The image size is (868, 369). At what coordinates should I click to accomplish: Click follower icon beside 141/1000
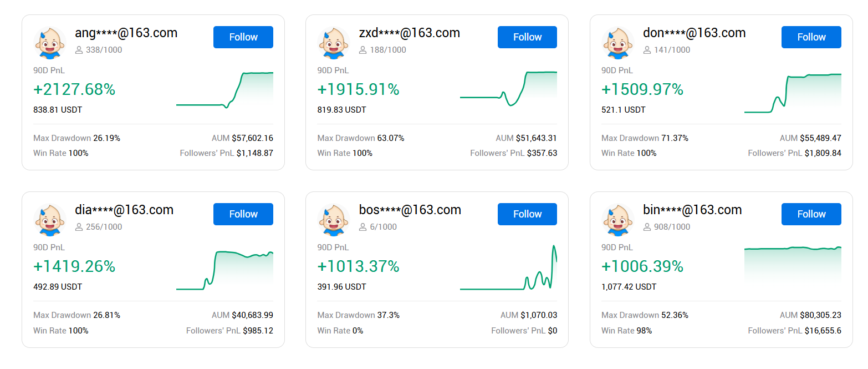coord(647,50)
